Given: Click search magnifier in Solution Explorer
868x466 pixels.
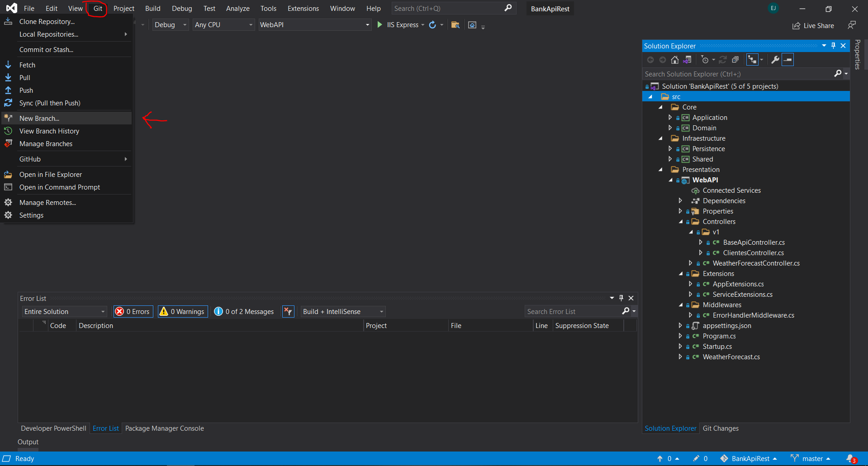Looking at the screenshot, I should (x=838, y=74).
